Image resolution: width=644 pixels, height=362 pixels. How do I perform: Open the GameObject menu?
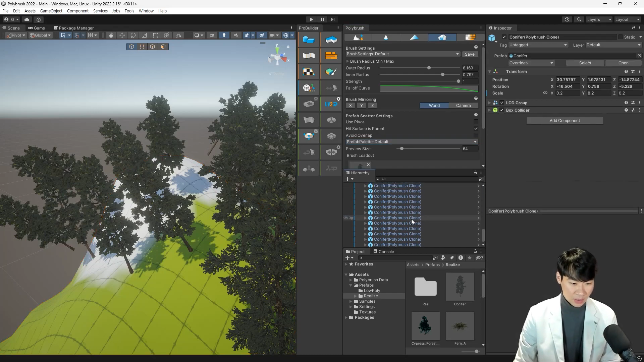coord(51,11)
